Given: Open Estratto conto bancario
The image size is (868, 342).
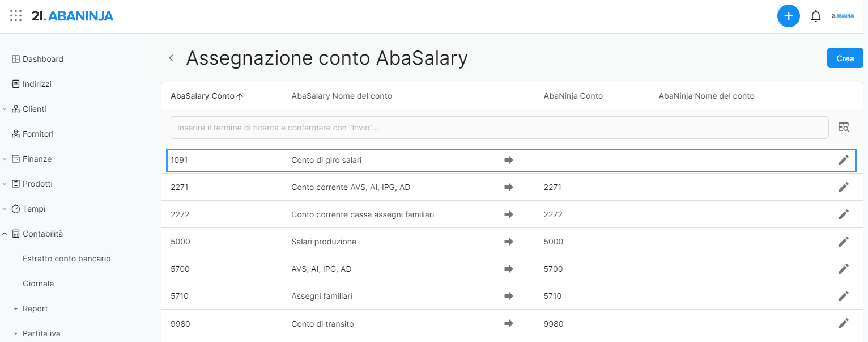Looking at the screenshot, I should pyautogui.click(x=66, y=259).
